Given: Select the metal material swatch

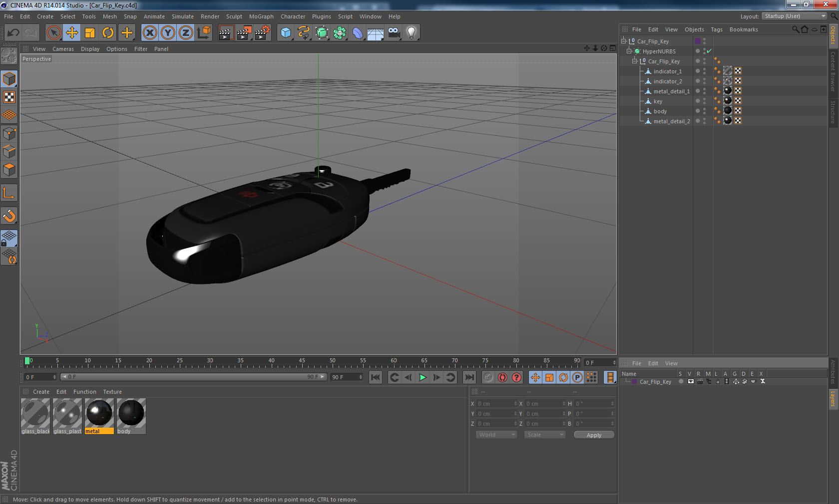Looking at the screenshot, I should tap(99, 413).
